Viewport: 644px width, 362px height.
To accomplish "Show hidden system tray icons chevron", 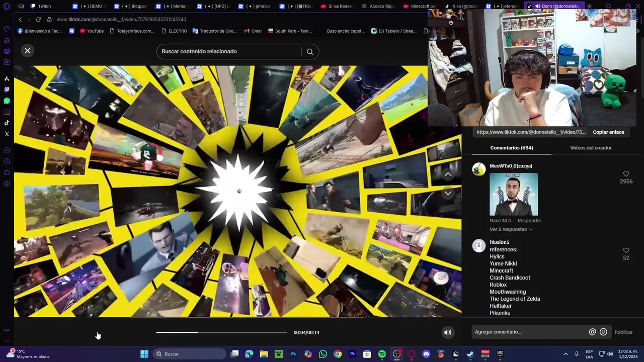I will click(x=566, y=354).
